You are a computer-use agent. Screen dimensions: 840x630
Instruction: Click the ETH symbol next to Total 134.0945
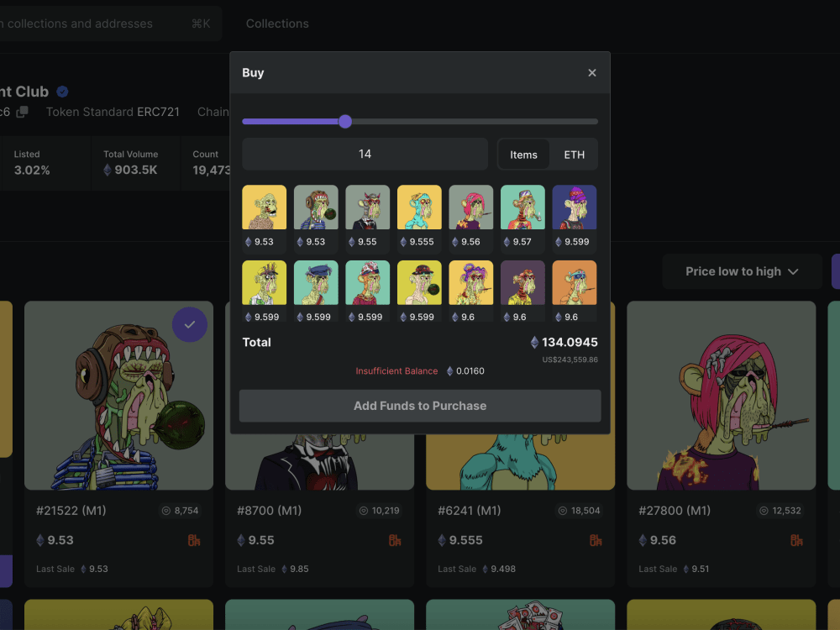pyautogui.click(x=535, y=342)
